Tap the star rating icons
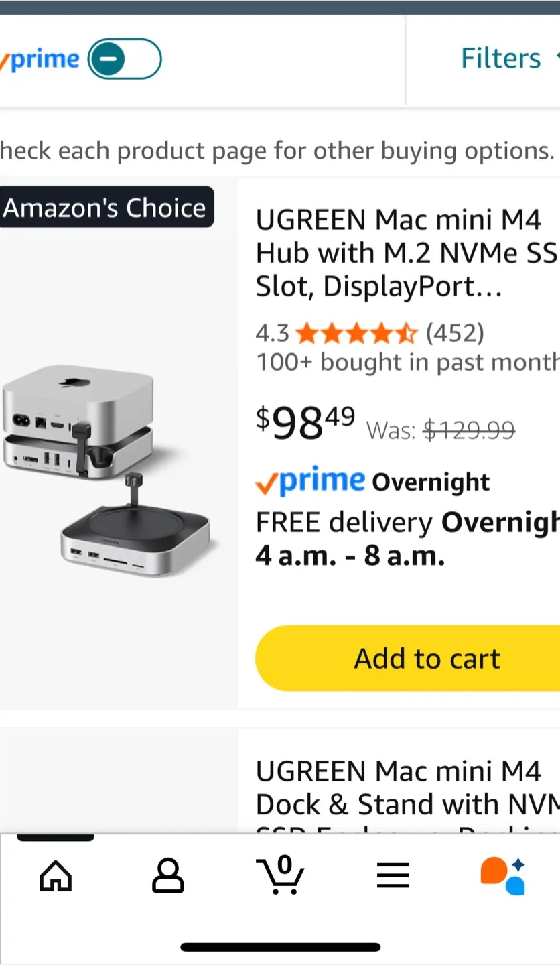 (x=357, y=333)
